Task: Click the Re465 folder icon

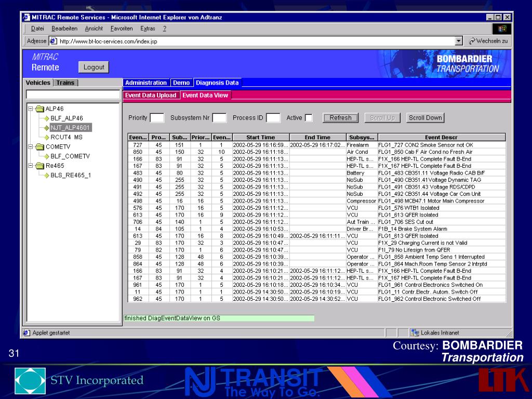Action: coord(39,166)
